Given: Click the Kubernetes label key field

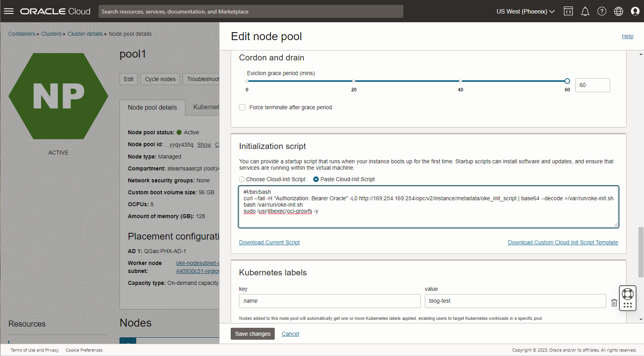Looking at the screenshot, I should tap(330, 301).
